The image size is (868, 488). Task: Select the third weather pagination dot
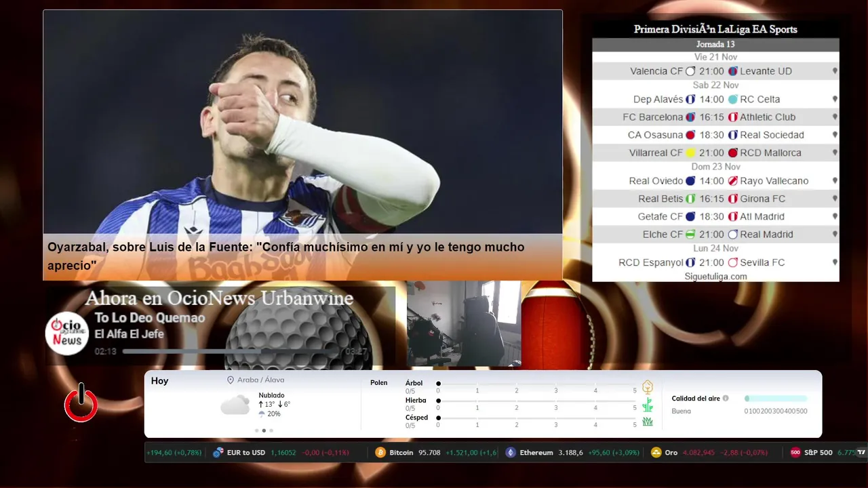pos(271,430)
